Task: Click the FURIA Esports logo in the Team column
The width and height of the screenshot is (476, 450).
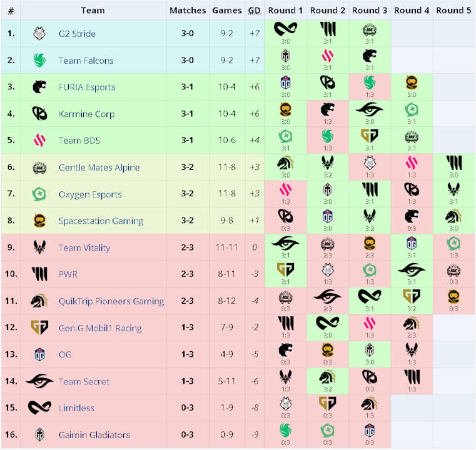Action: [39, 87]
